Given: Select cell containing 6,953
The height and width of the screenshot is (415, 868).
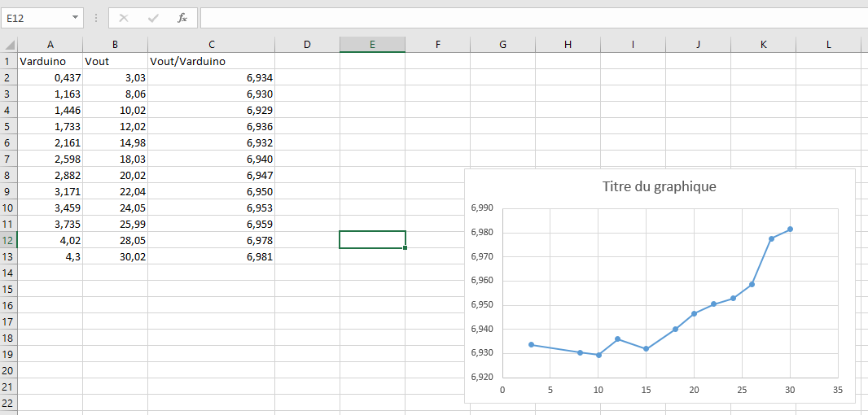Looking at the screenshot, I should pyautogui.click(x=212, y=207).
